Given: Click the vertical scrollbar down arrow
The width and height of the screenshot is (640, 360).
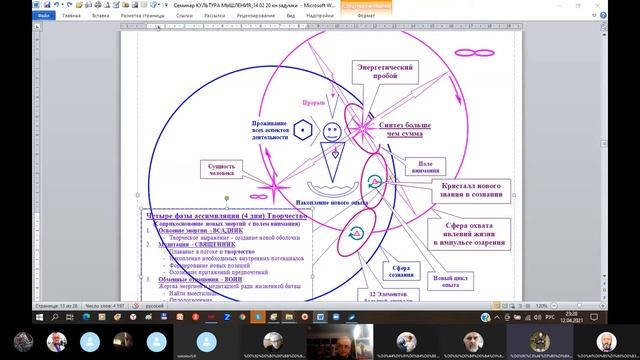Looking at the screenshot, I should (x=604, y=276).
